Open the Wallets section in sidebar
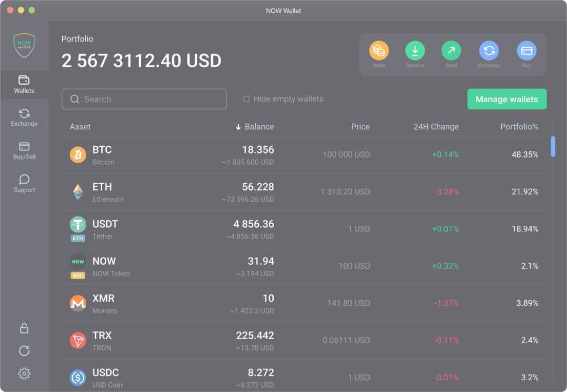Screen dimensions: 567x392 [x=24, y=85]
